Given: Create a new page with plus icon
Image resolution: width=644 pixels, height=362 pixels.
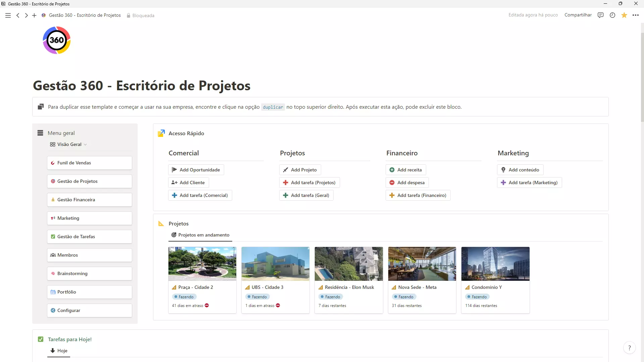Looking at the screenshot, I should pyautogui.click(x=34, y=15).
